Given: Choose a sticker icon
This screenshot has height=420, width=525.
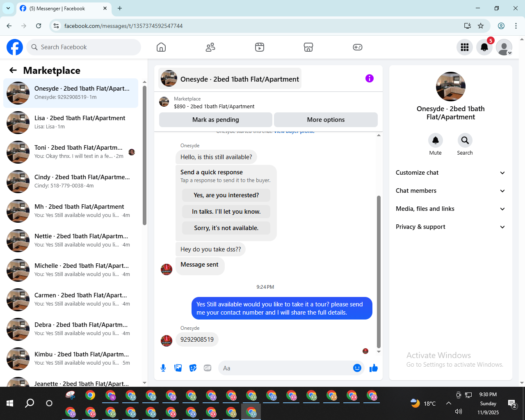Looking at the screenshot, I should (x=193, y=368).
